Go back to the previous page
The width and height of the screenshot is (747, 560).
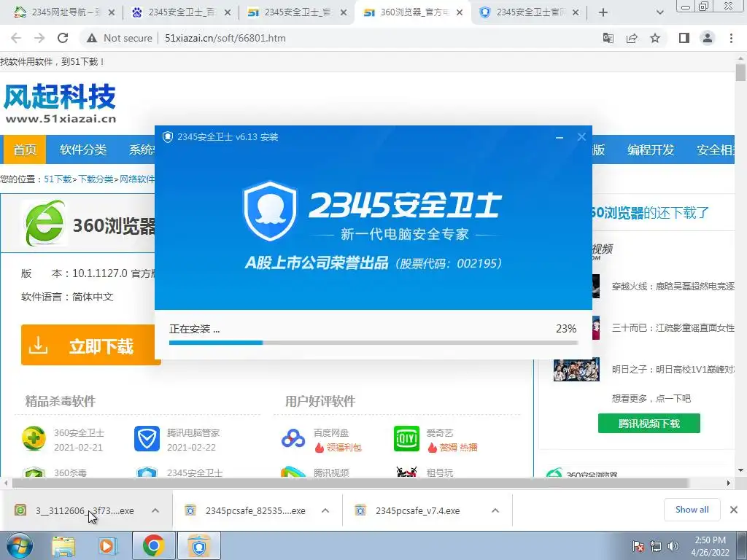click(x=16, y=38)
